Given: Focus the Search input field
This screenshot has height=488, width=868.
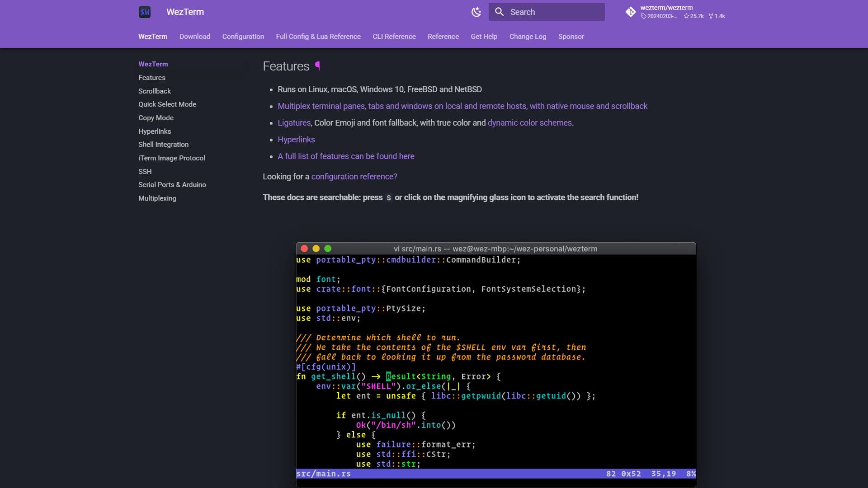Looking at the screenshot, I should tap(547, 12).
